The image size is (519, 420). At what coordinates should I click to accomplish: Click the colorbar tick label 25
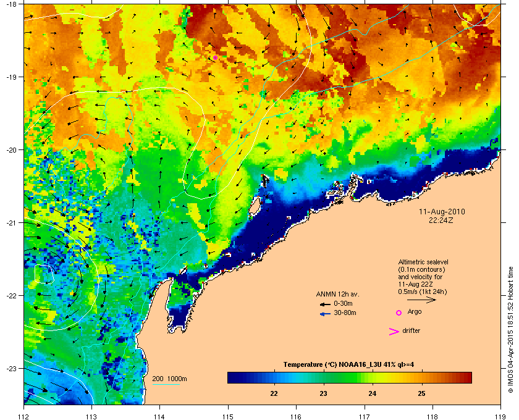(x=421, y=393)
